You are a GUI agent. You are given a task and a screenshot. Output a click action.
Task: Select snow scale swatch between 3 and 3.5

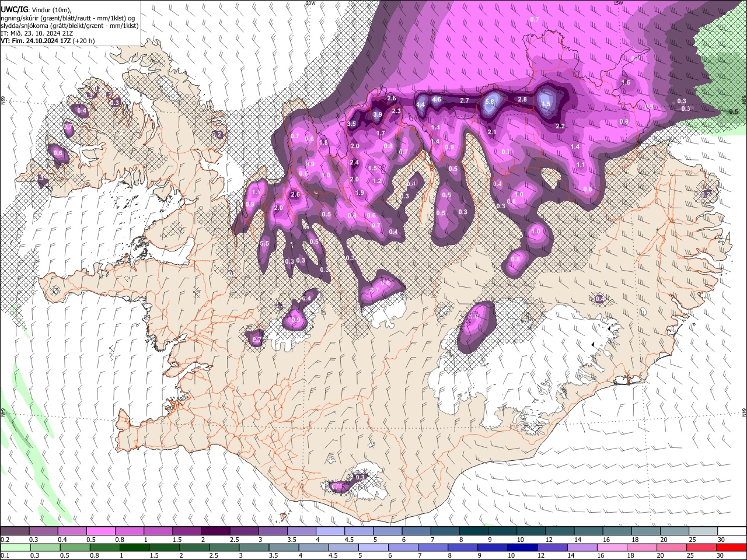click(x=273, y=531)
